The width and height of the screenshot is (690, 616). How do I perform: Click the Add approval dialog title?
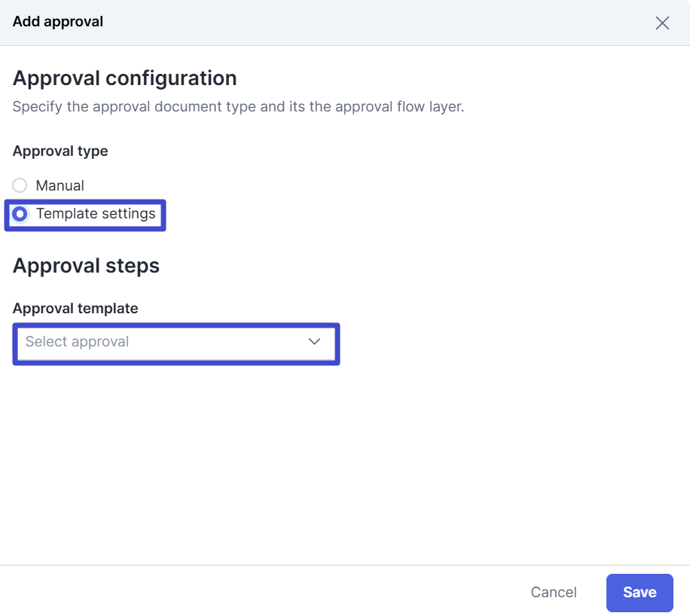coord(58,22)
